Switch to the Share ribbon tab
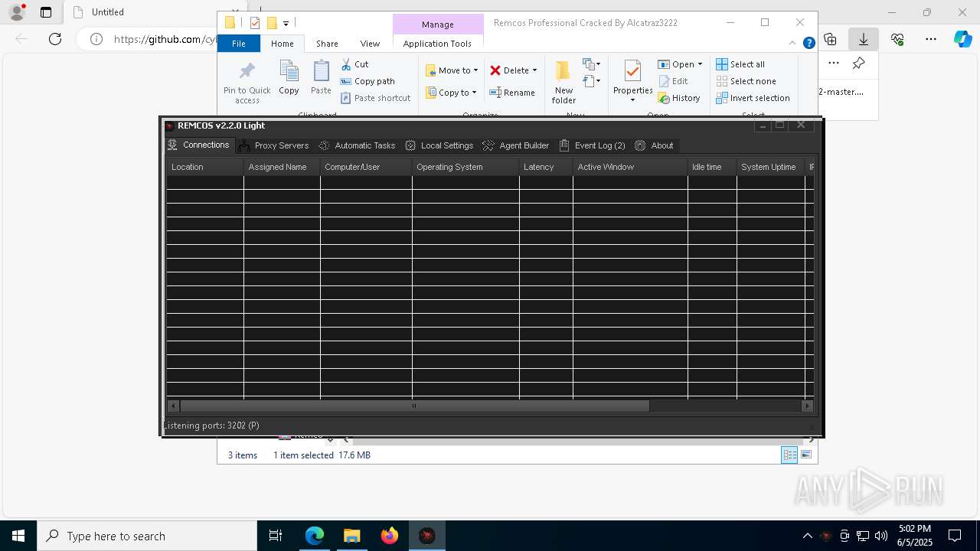The height and width of the screenshot is (551, 980). (x=327, y=44)
